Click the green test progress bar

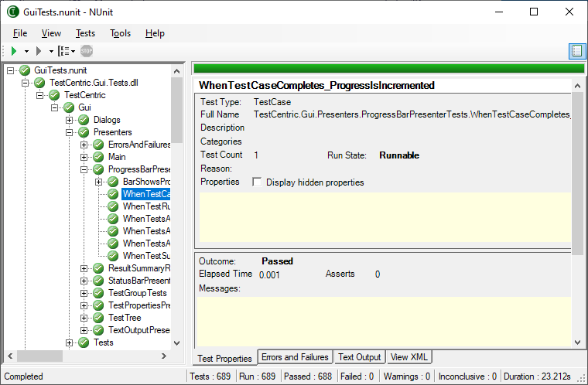(x=388, y=68)
